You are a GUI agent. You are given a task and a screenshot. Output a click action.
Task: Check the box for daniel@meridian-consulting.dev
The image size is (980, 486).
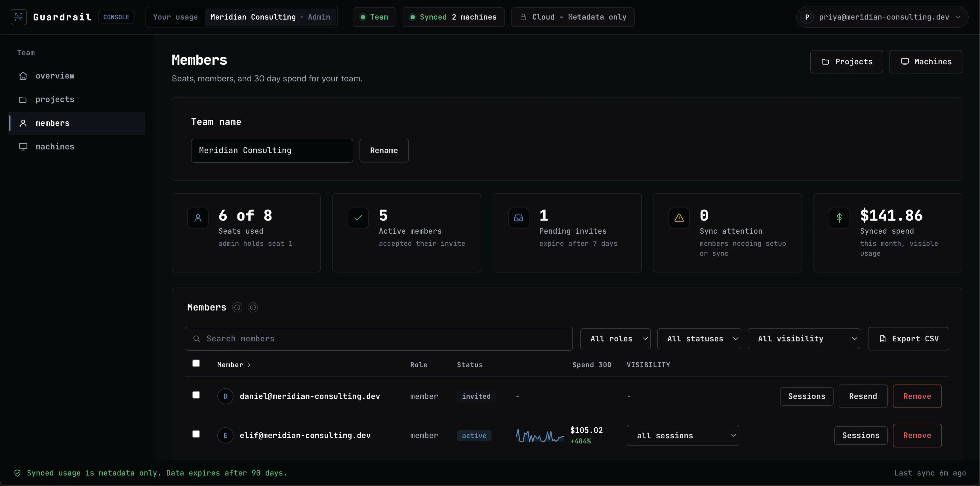[x=196, y=395]
